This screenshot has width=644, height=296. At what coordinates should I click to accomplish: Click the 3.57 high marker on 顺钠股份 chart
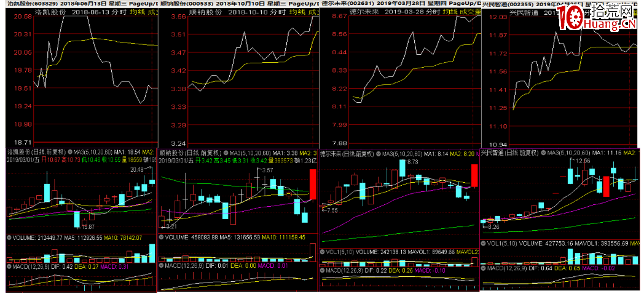click(268, 170)
